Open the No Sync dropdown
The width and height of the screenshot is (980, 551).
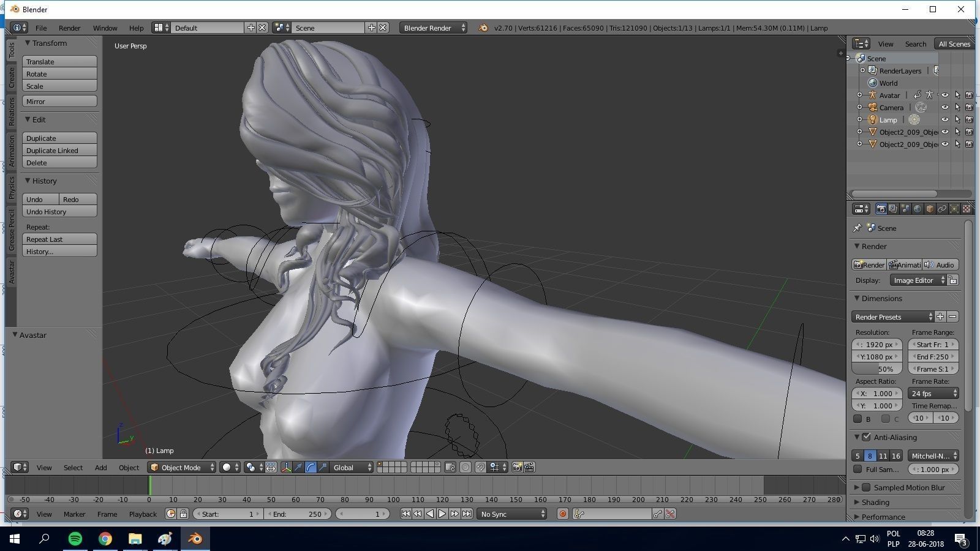point(512,514)
